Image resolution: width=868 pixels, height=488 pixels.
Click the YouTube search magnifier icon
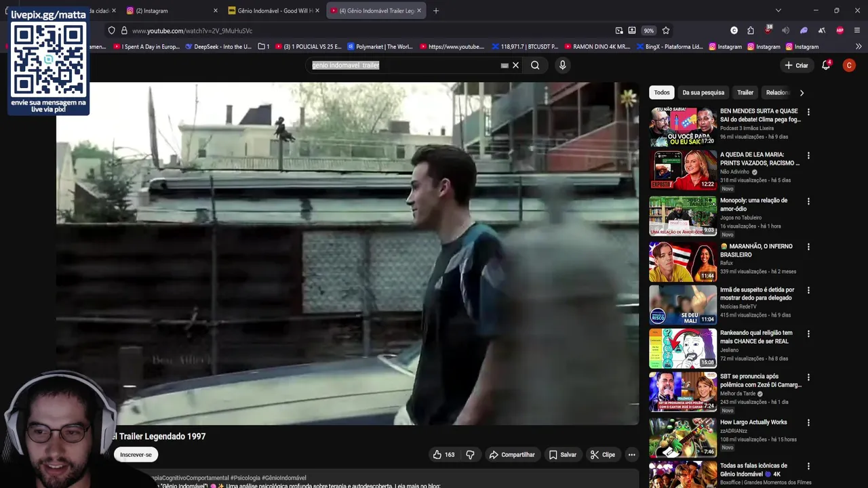coord(535,65)
